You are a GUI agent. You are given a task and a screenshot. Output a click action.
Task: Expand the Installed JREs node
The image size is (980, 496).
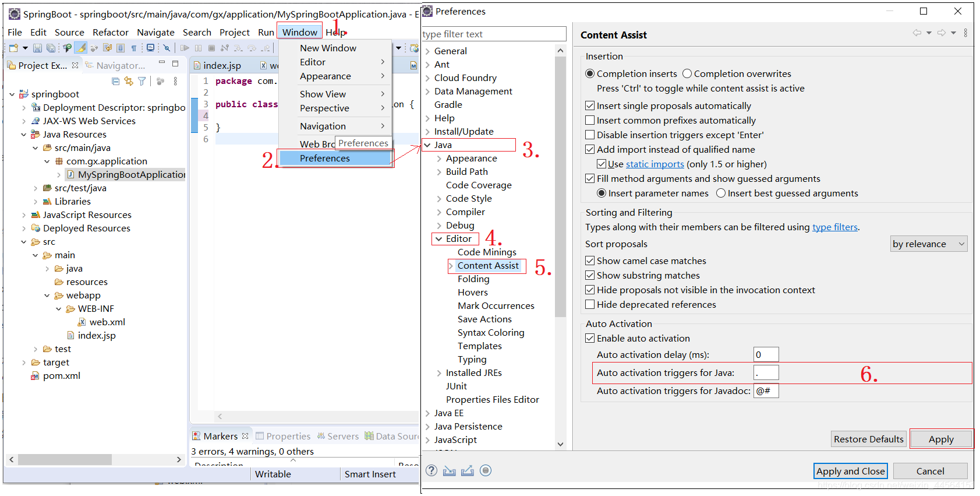(x=439, y=373)
